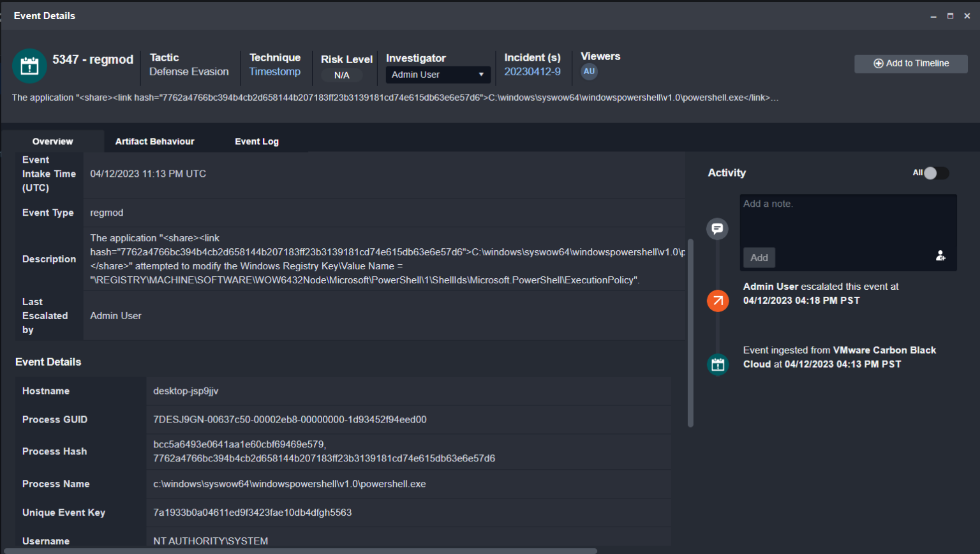
Task: Click the plus icon on Add to Timeline
Action: [879, 63]
